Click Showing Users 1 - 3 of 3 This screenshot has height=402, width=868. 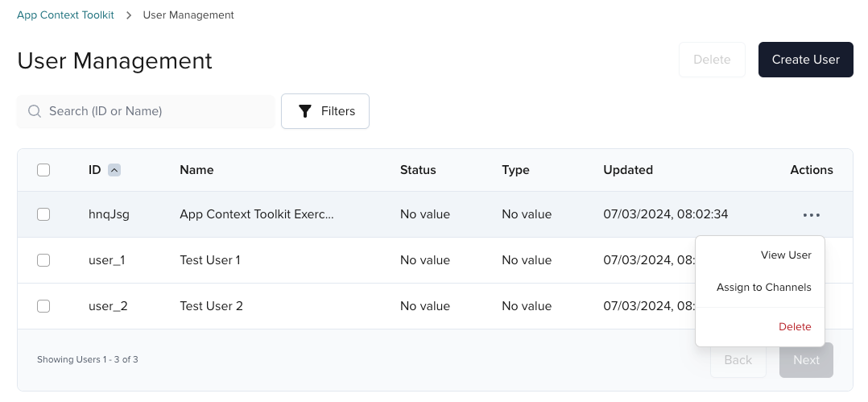(x=88, y=360)
